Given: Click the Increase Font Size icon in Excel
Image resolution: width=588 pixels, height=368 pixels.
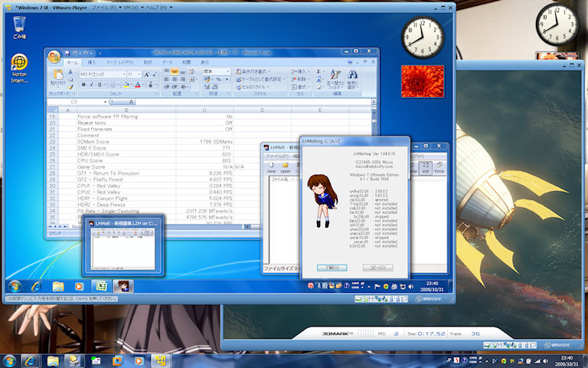Looking at the screenshot, I should [x=147, y=74].
